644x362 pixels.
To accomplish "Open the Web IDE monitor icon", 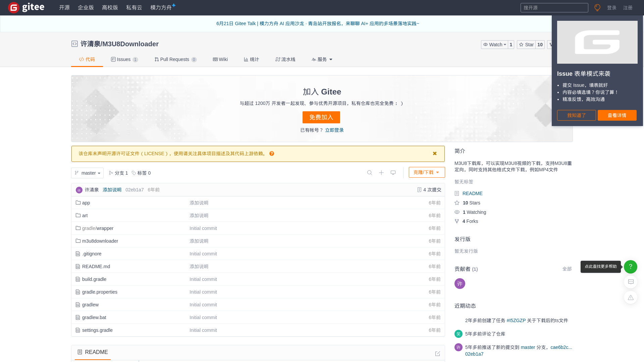I will coord(393,173).
